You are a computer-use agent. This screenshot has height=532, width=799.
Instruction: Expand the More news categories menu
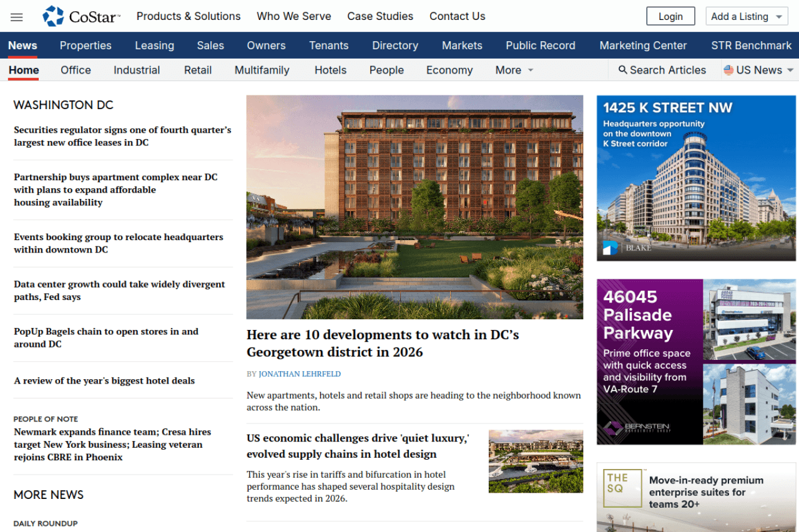514,70
